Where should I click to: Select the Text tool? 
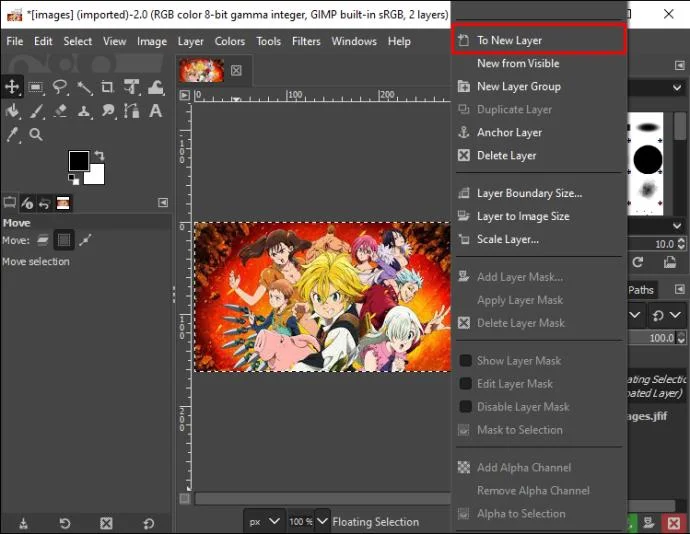point(155,110)
